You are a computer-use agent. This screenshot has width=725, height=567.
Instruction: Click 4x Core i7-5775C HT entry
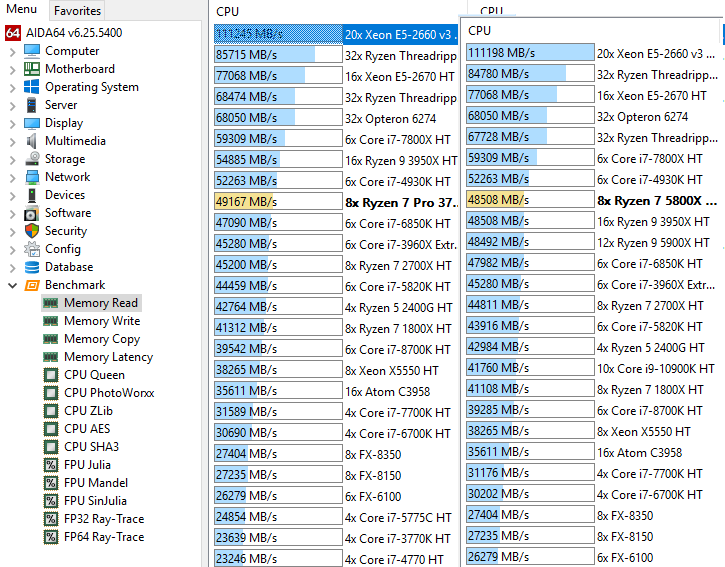[398, 518]
